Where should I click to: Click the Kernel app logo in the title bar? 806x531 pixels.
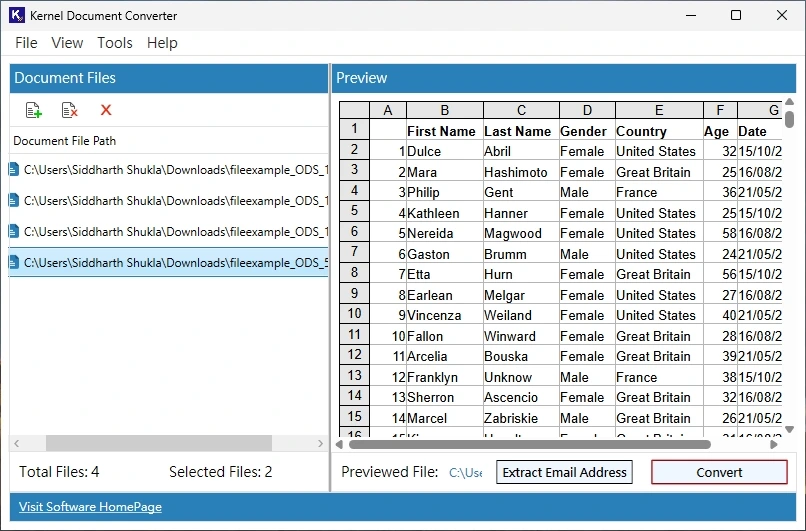point(17,15)
